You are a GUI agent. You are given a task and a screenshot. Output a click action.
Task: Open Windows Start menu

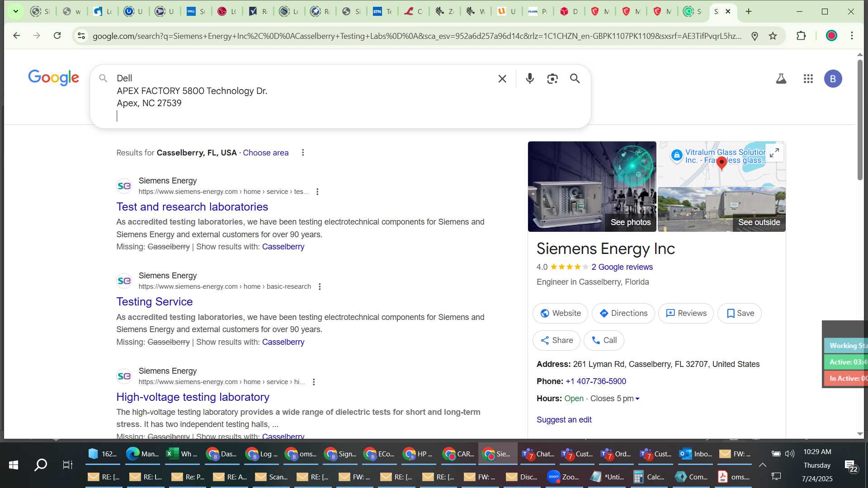click(x=14, y=465)
